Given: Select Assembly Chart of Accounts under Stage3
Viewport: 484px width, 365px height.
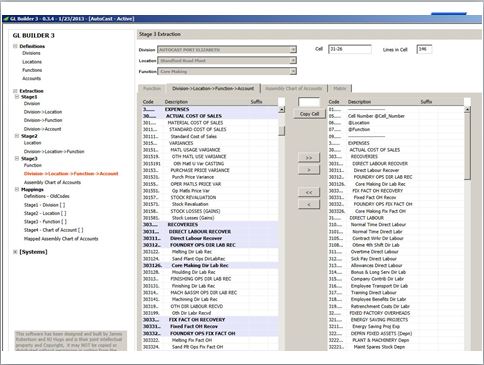Looking at the screenshot, I should click(52, 182).
